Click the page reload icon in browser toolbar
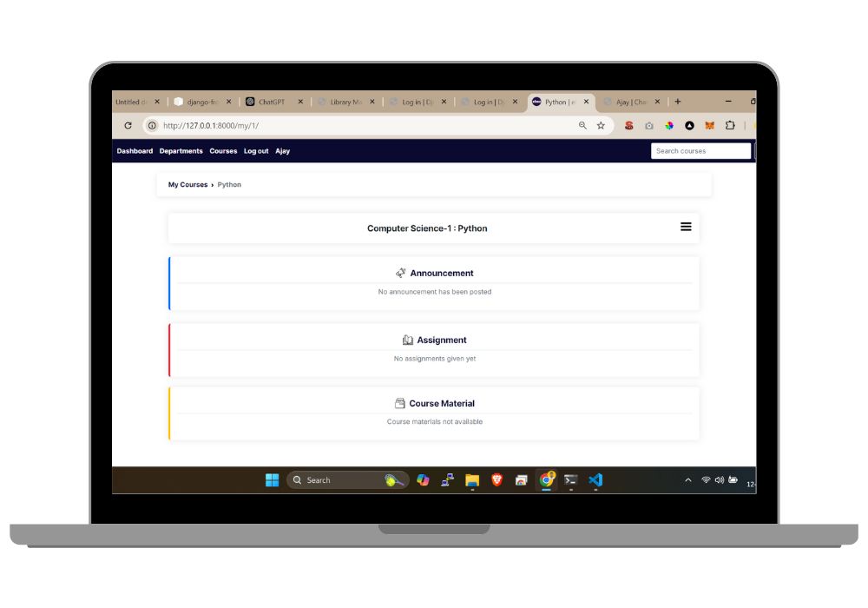 (x=128, y=125)
